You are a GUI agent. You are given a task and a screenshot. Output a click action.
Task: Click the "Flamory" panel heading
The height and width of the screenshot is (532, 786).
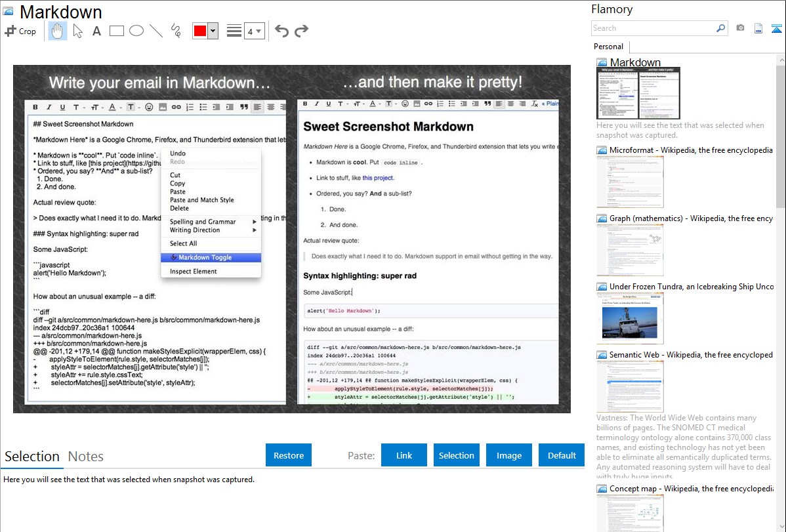pos(611,10)
